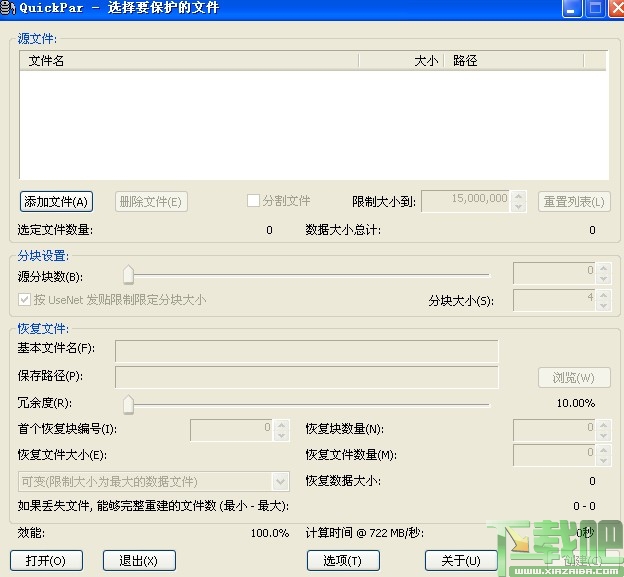This screenshot has width=624, height=577.
Task: Click the 添加文件(A) button
Action: [x=56, y=202]
